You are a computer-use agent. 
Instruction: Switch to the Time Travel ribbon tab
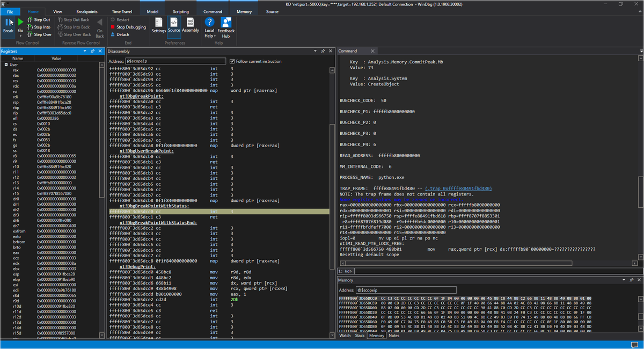pyautogui.click(x=121, y=11)
